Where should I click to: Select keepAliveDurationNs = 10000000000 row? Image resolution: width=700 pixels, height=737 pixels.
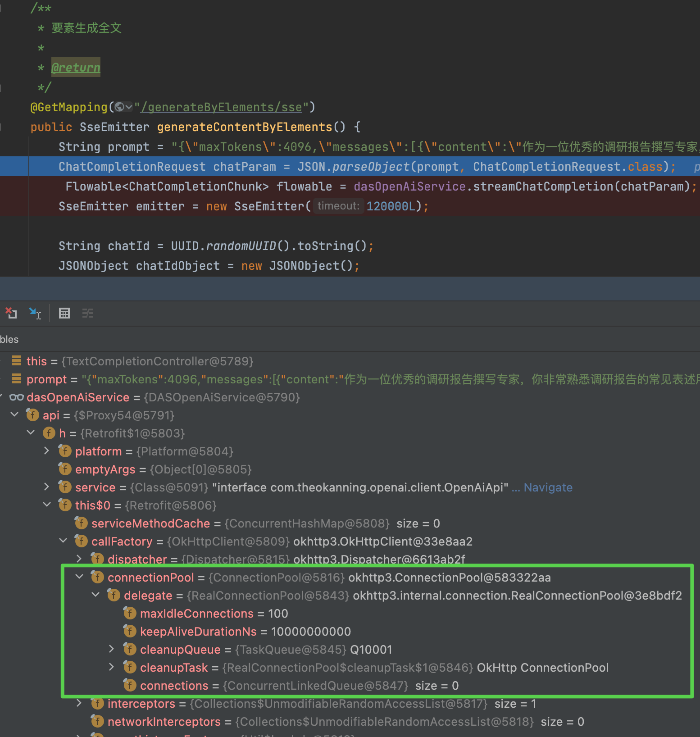pyautogui.click(x=350, y=632)
